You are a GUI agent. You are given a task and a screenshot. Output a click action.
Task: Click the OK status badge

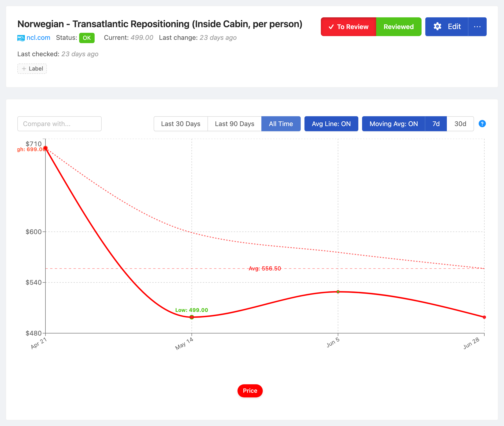click(x=87, y=38)
